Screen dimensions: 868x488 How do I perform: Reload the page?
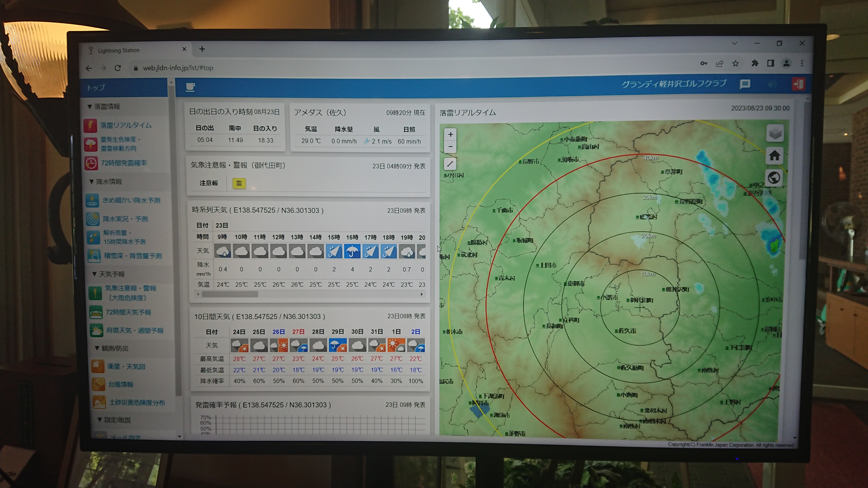pos(118,68)
